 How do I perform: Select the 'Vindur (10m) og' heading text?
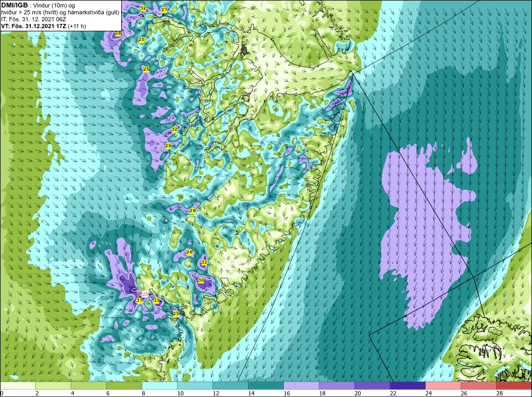click(53, 6)
